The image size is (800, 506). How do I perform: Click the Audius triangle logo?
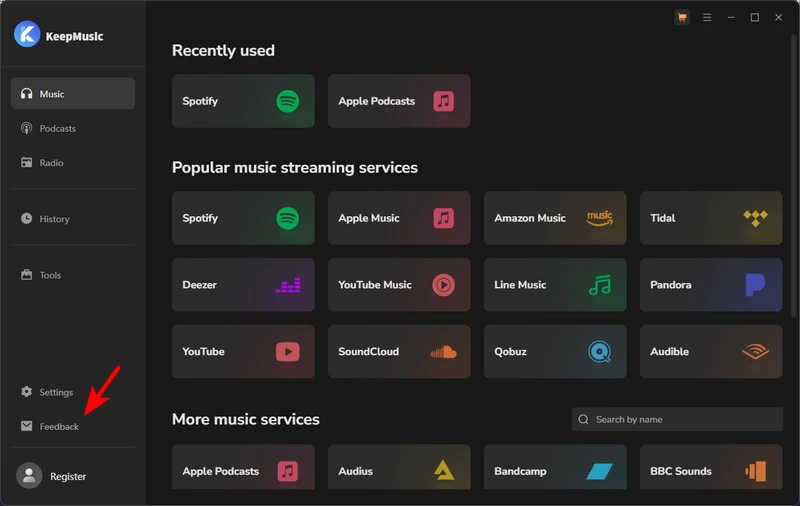tap(444, 471)
